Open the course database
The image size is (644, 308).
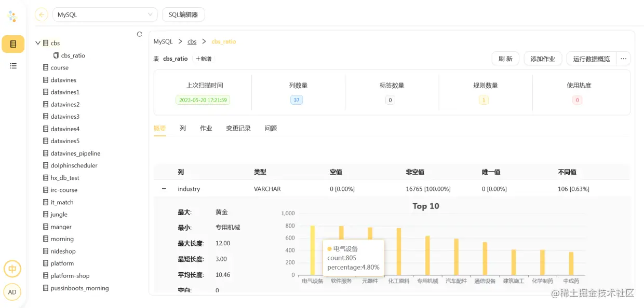[60, 67]
